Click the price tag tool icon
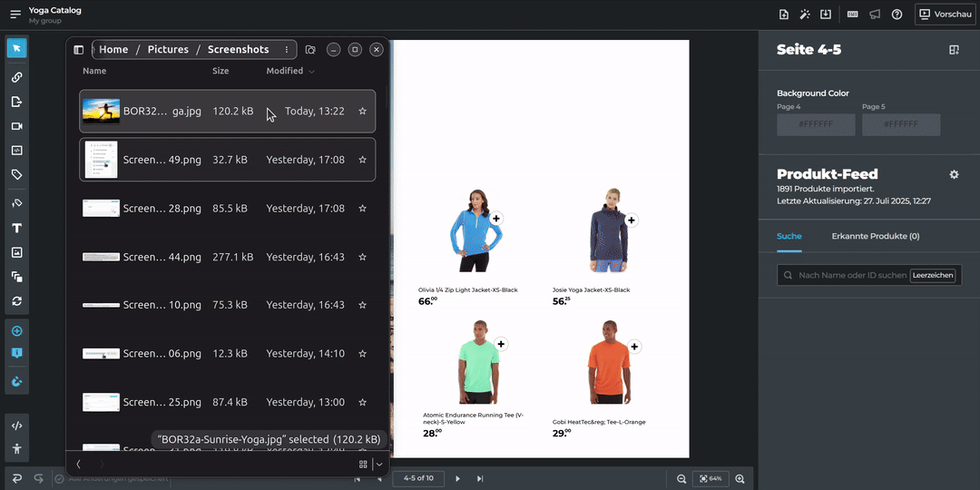 [x=16, y=174]
